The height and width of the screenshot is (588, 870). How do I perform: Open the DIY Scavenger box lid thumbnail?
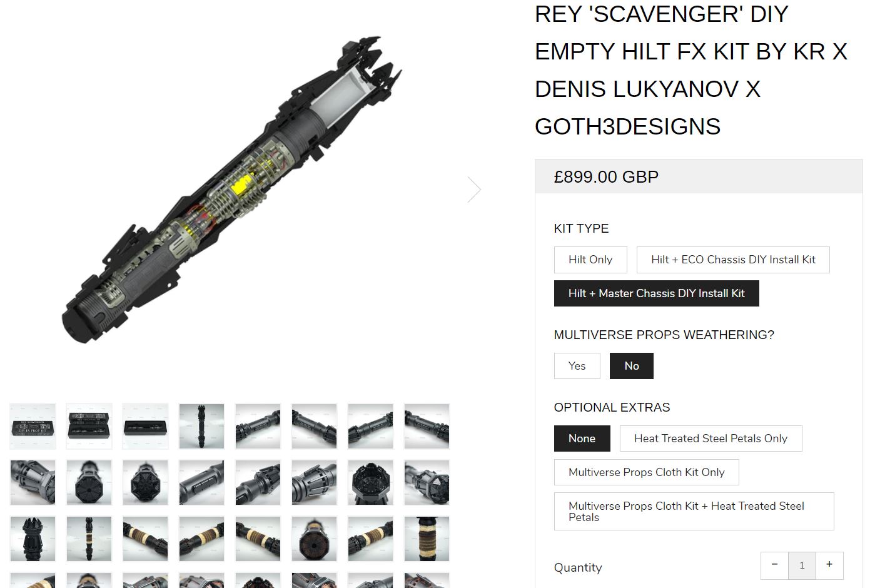pyautogui.click(x=33, y=427)
